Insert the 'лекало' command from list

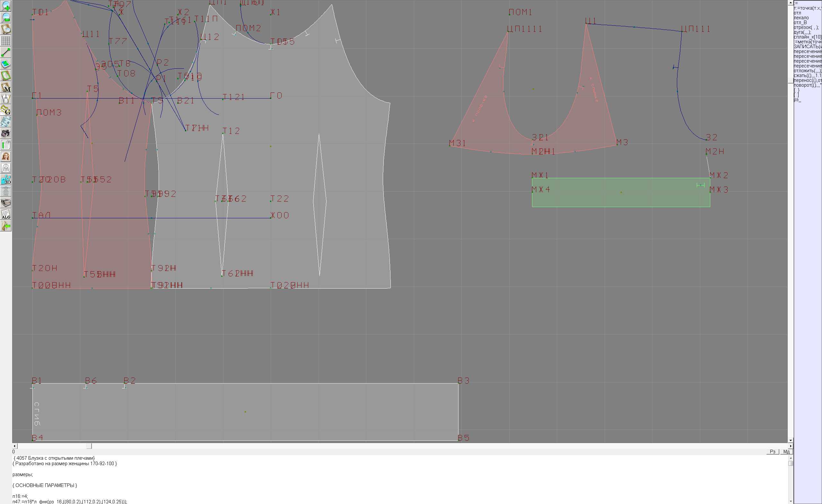click(x=801, y=18)
